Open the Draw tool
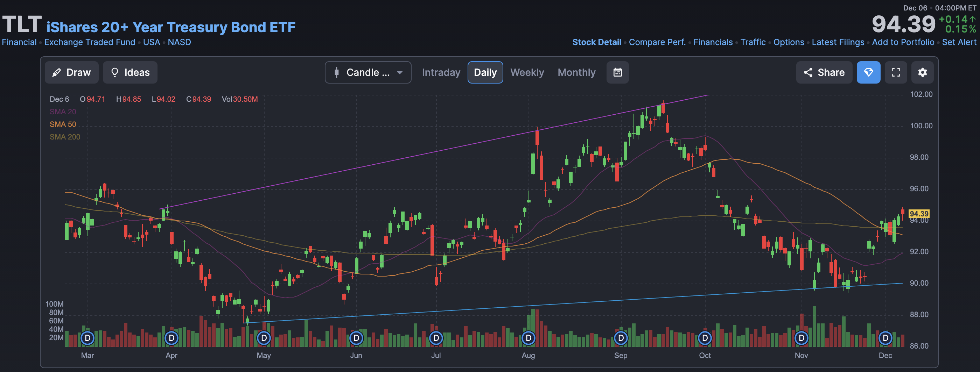This screenshot has height=372, width=980. click(x=71, y=72)
